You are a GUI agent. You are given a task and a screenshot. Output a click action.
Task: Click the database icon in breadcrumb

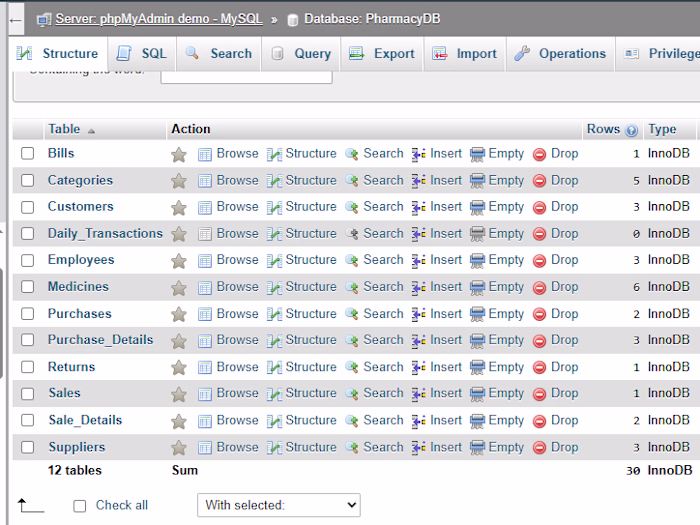(292, 20)
